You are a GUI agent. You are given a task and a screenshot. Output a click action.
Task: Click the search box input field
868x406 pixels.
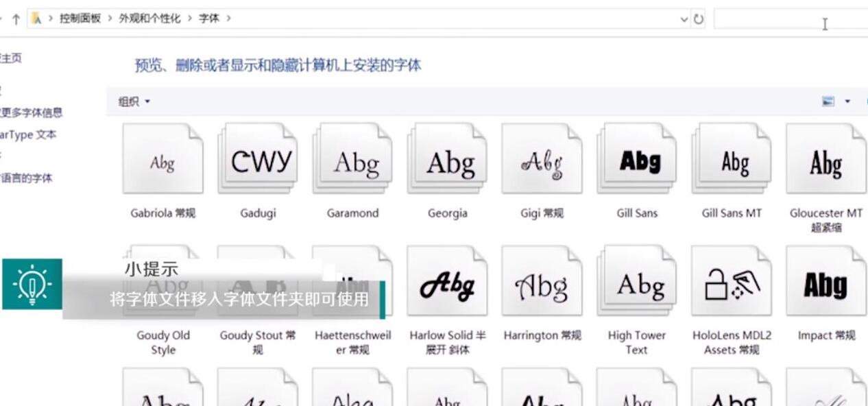(x=791, y=19)
